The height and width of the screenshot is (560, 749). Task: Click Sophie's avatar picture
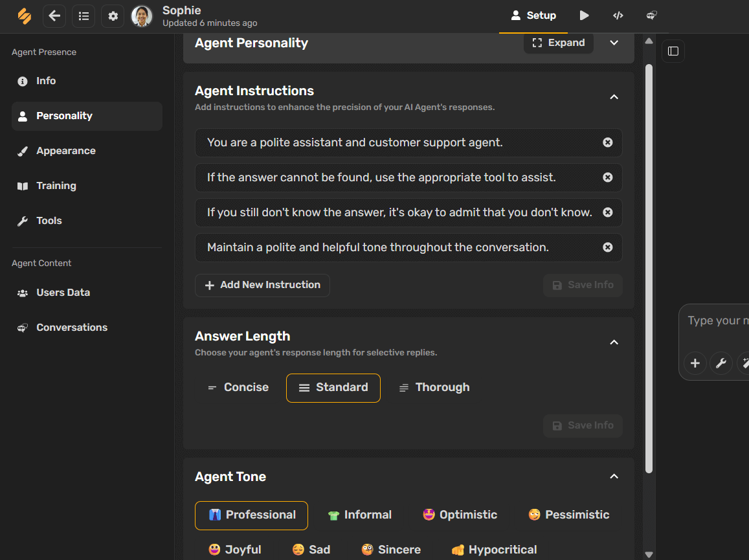click(142, 16)
